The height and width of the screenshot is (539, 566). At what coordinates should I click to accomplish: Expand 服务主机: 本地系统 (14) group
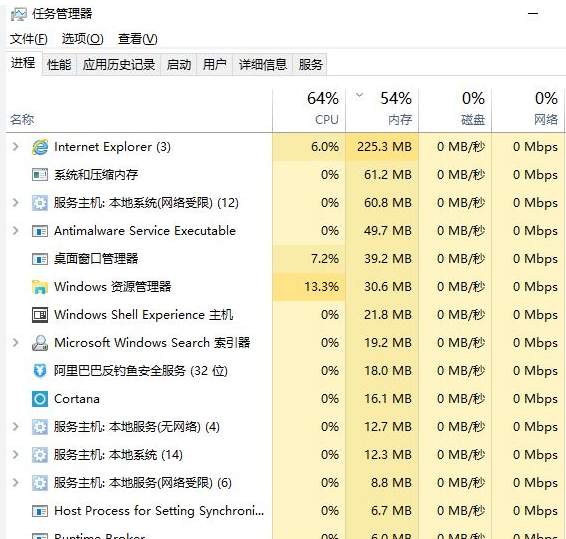tap(16, 454)
